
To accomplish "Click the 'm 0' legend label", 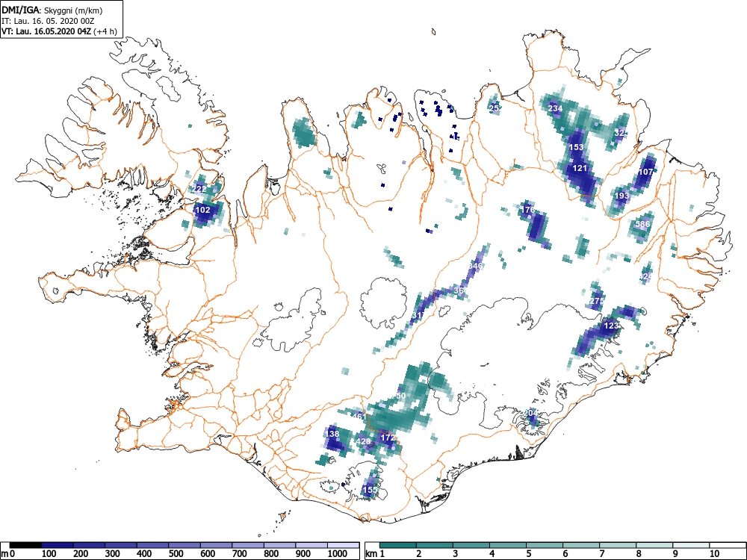I will point(8,553).
